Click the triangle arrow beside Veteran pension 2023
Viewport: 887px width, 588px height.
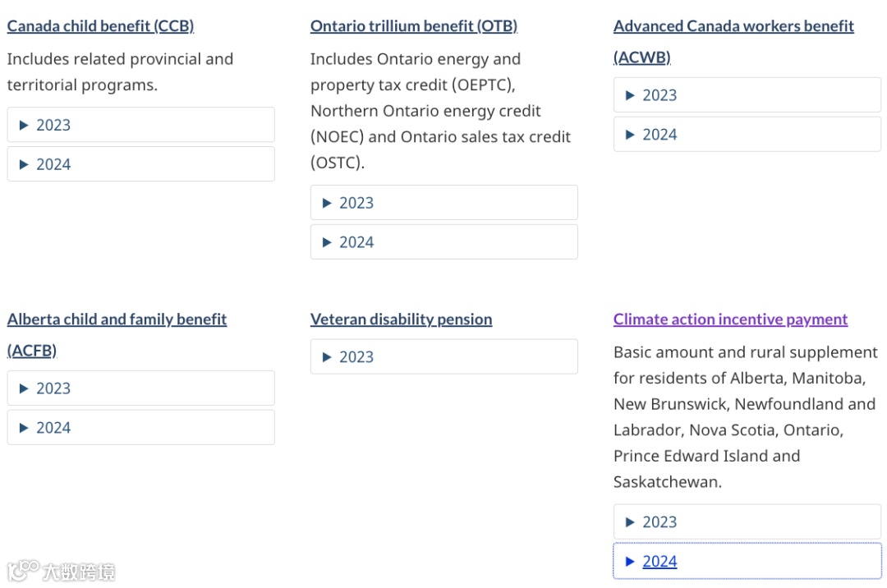(327, 357)
